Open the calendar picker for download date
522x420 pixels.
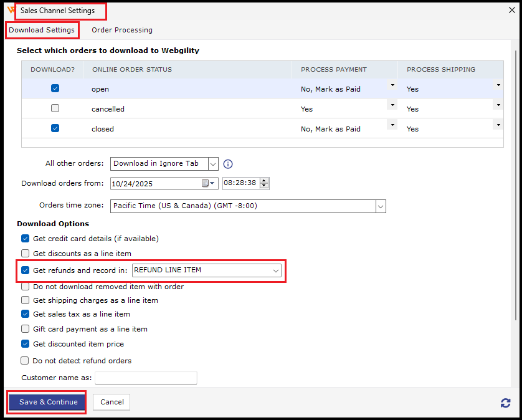[206, 184]
